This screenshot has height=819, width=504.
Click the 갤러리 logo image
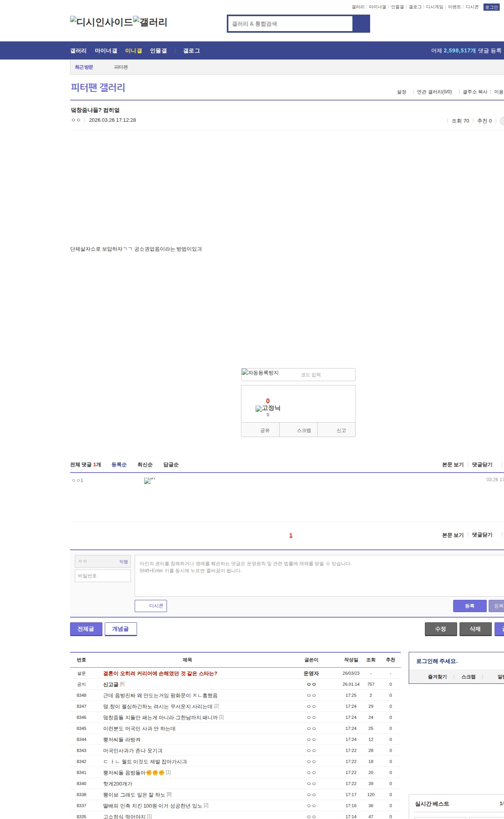click(150, 22)
